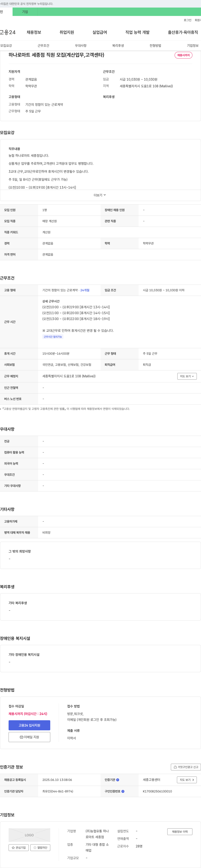Click the 열람차단 block button
201x868 pixels.
(x=40, y=847)
